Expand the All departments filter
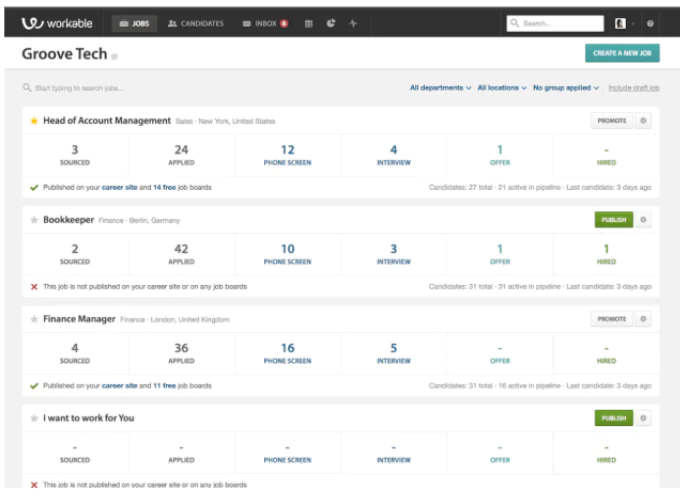The image size is (698, 496). point(440,88)
